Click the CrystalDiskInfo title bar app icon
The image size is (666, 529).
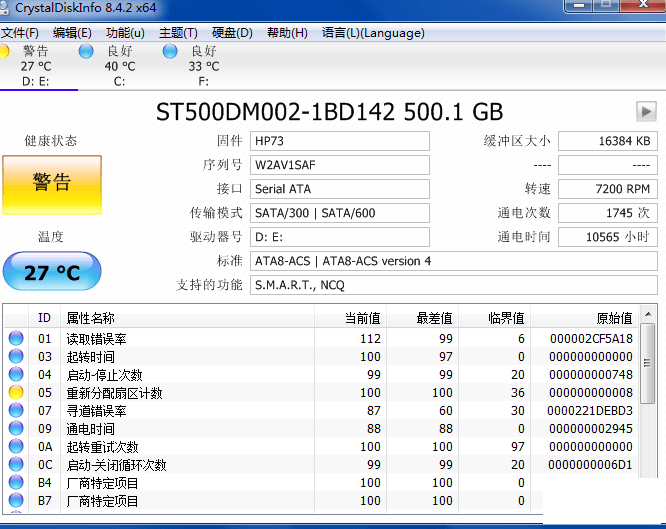(4, 8)
